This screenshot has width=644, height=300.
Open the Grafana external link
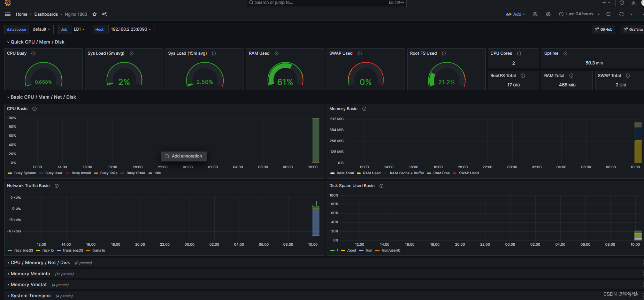point(633,29)
